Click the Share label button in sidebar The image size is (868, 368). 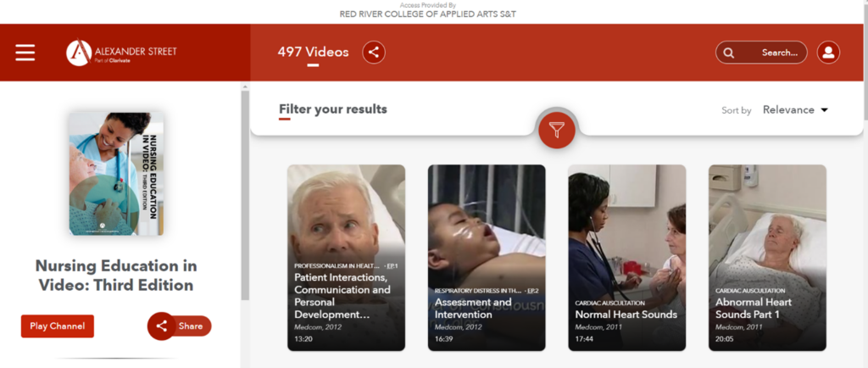pyautogui.click(x=191, y=326)
